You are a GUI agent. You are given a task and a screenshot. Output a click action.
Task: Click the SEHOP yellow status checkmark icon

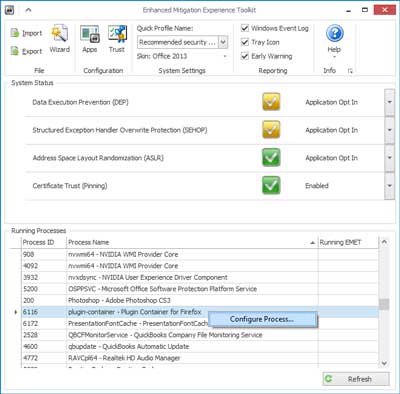(271, 130)
